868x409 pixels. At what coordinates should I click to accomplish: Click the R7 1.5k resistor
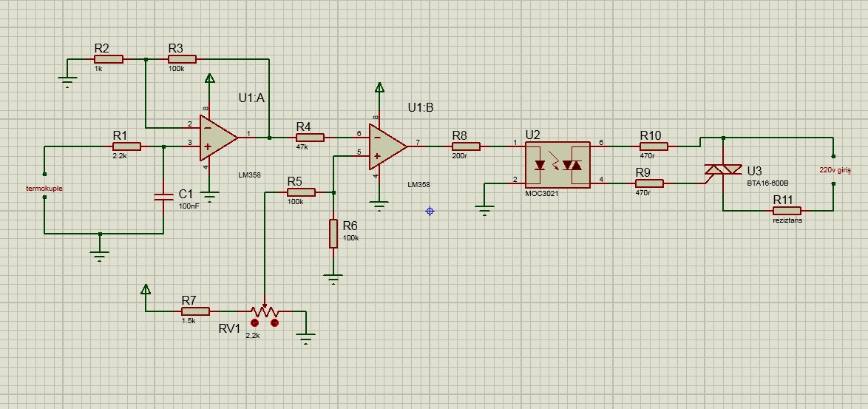[195, 311]
